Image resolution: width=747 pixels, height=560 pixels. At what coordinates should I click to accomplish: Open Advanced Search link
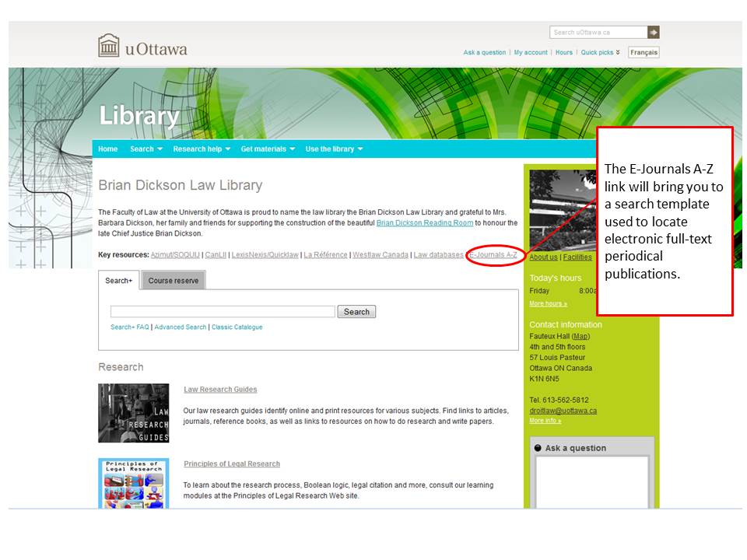coord(180,327)
